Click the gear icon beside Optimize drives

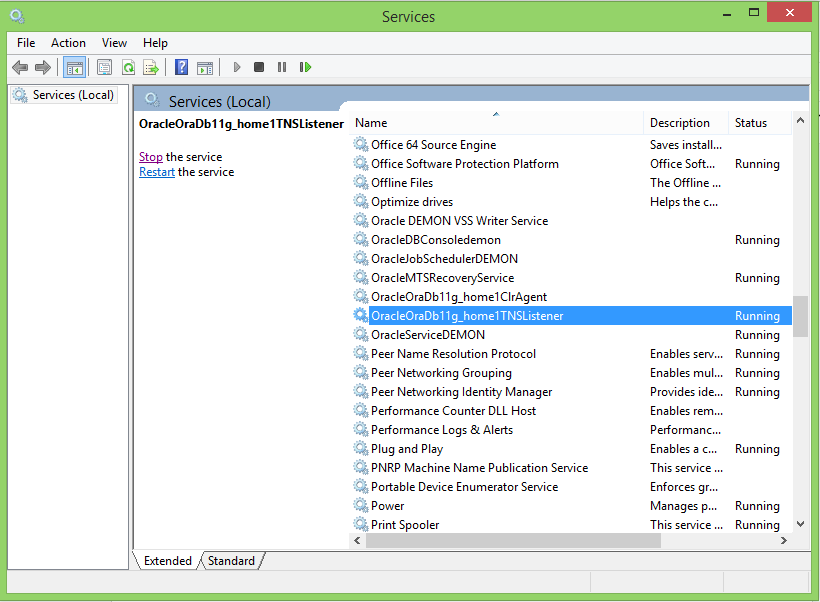point(360,201)
